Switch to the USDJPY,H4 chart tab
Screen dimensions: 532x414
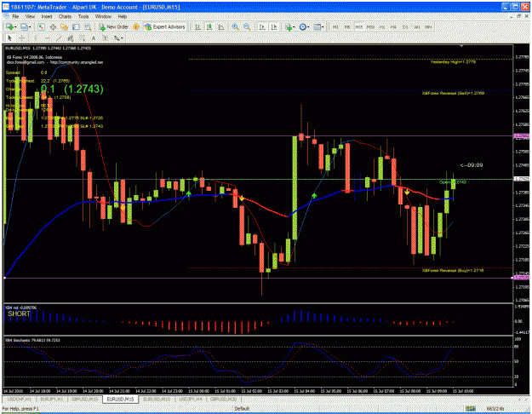coord(191,399)
